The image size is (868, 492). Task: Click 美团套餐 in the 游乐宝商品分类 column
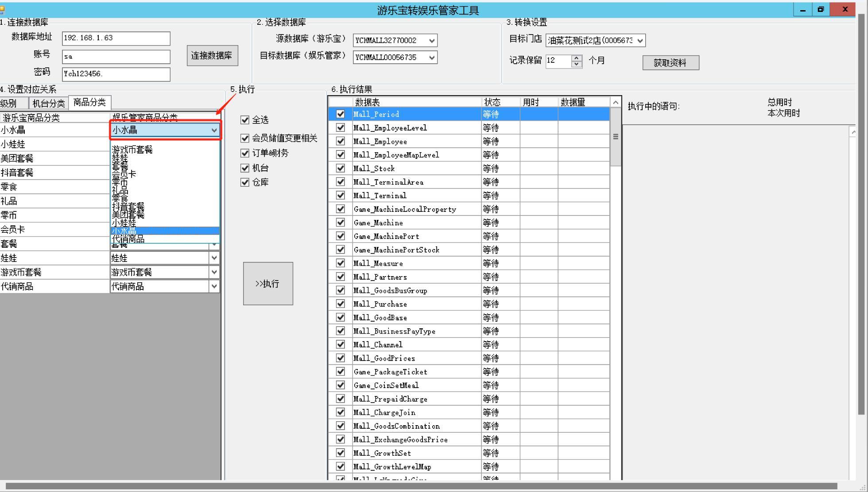coord(54,158)
